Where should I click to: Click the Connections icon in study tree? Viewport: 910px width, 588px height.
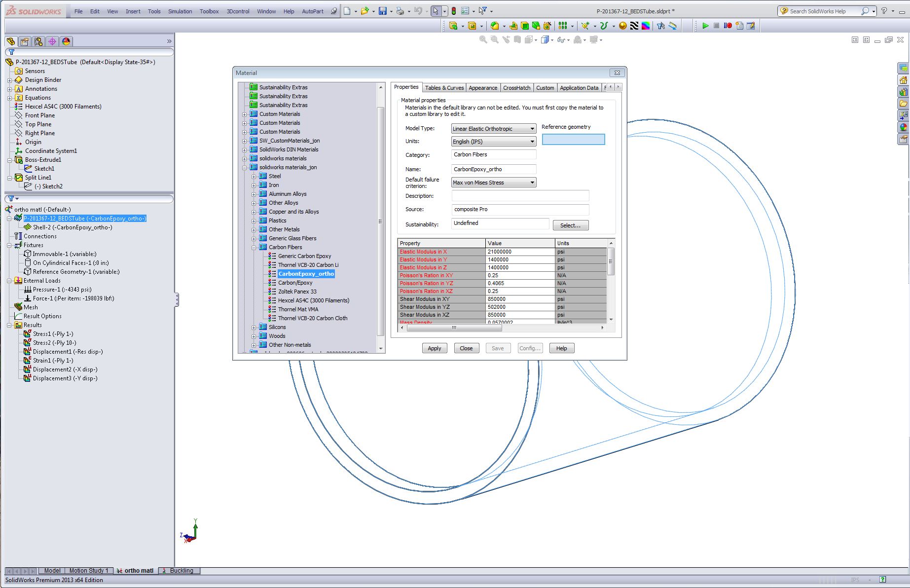18,236
